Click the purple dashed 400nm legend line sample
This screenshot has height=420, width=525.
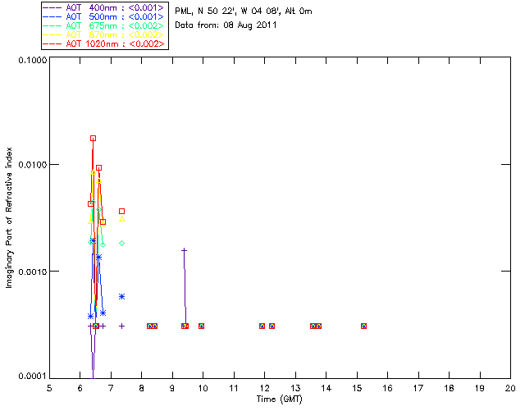coord(52,7)
